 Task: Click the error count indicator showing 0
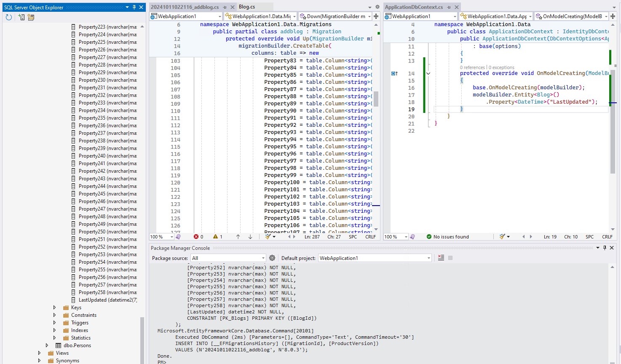point(198,237)
